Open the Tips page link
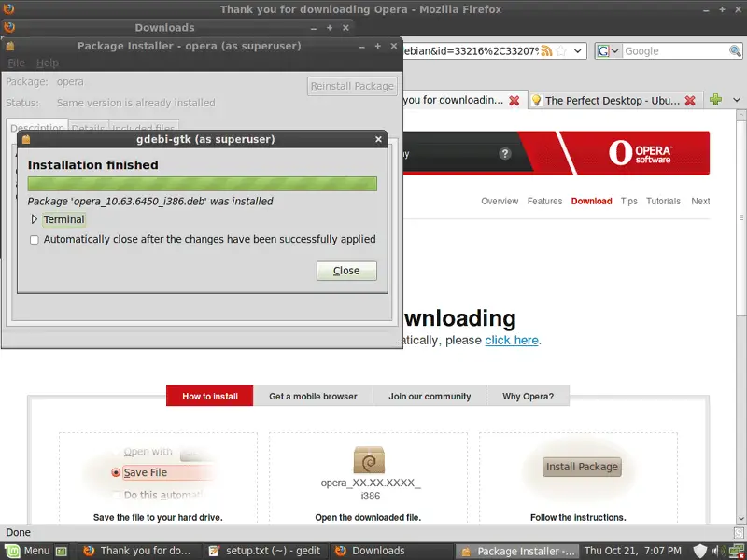747x560 pixels. tap(628, 201)
